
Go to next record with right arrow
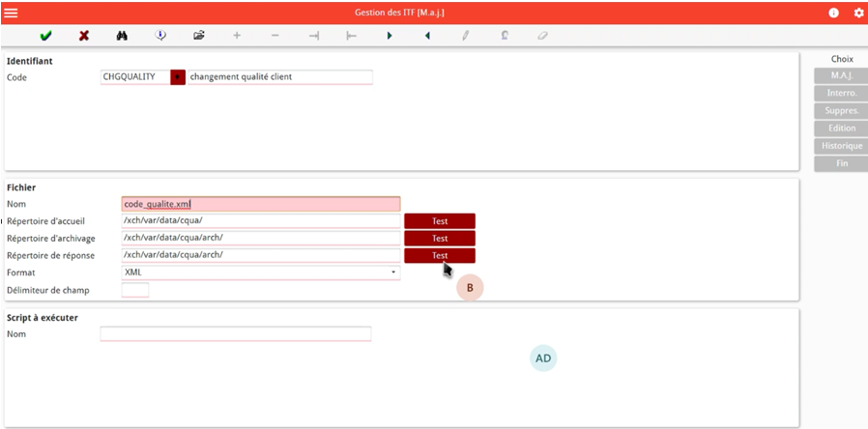coord(390,36)
